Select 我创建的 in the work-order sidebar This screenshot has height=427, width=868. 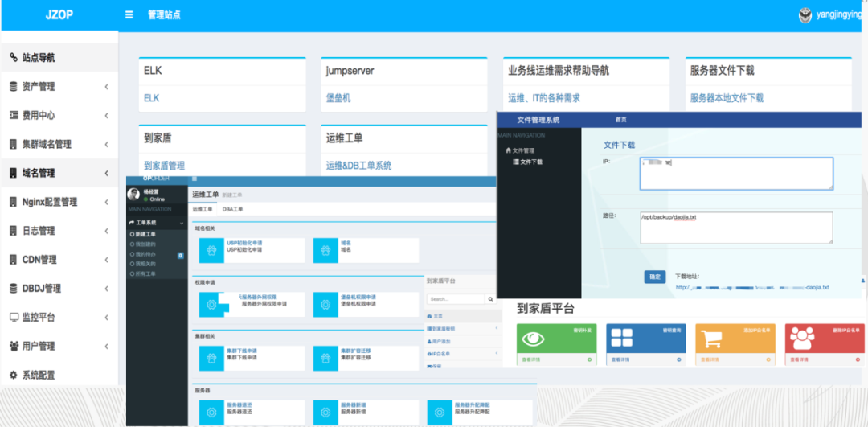tap(145, 244)
